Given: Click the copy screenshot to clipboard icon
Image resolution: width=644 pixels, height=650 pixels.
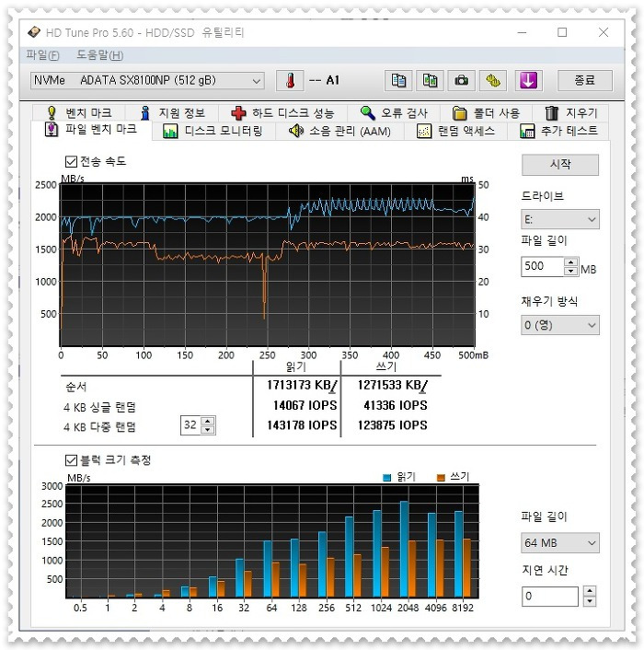Looking at the screenshot, I should pyautogui.click(x=430, y=80).
